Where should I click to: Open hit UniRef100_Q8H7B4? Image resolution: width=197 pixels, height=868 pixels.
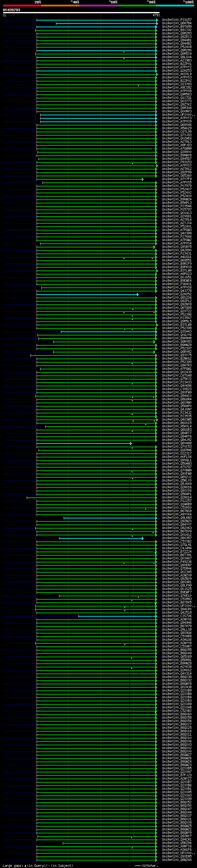pyautogui.click(x=176, y=23)
